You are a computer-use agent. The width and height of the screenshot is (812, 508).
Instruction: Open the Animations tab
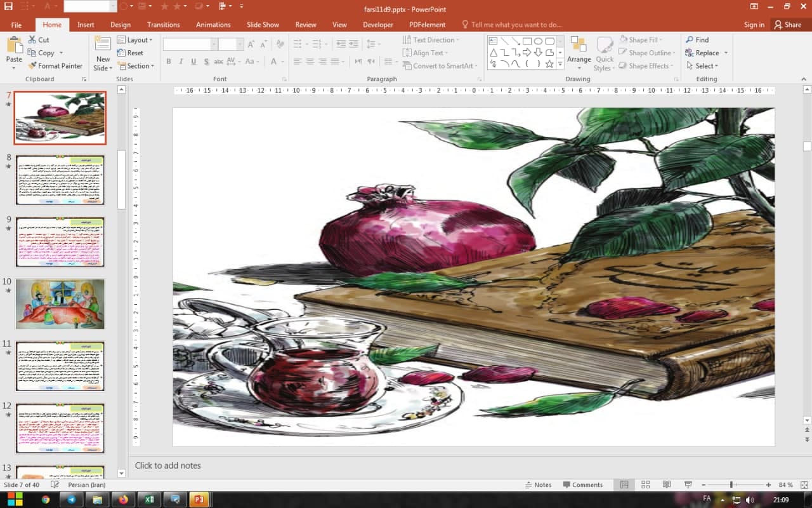[213, 25]
